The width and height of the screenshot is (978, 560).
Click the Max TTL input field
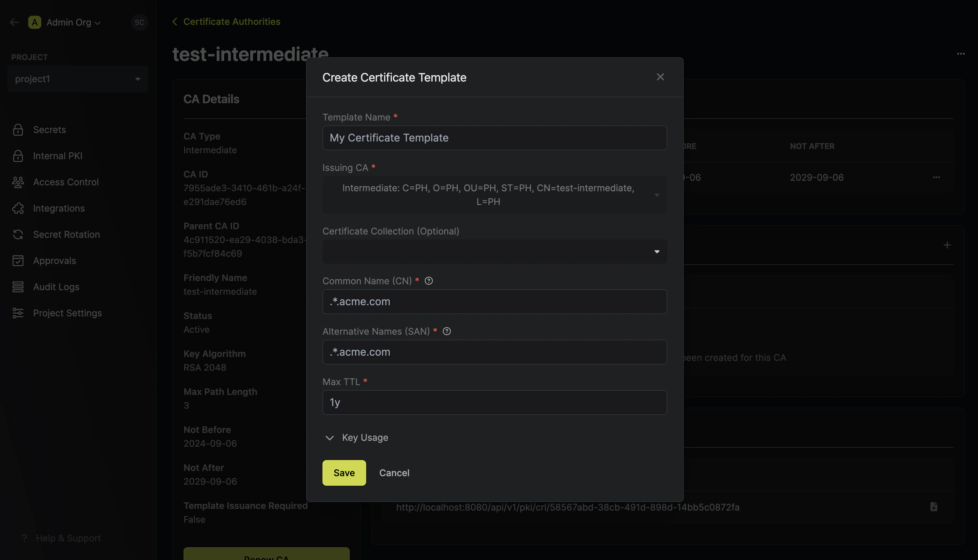pos(495,402)
